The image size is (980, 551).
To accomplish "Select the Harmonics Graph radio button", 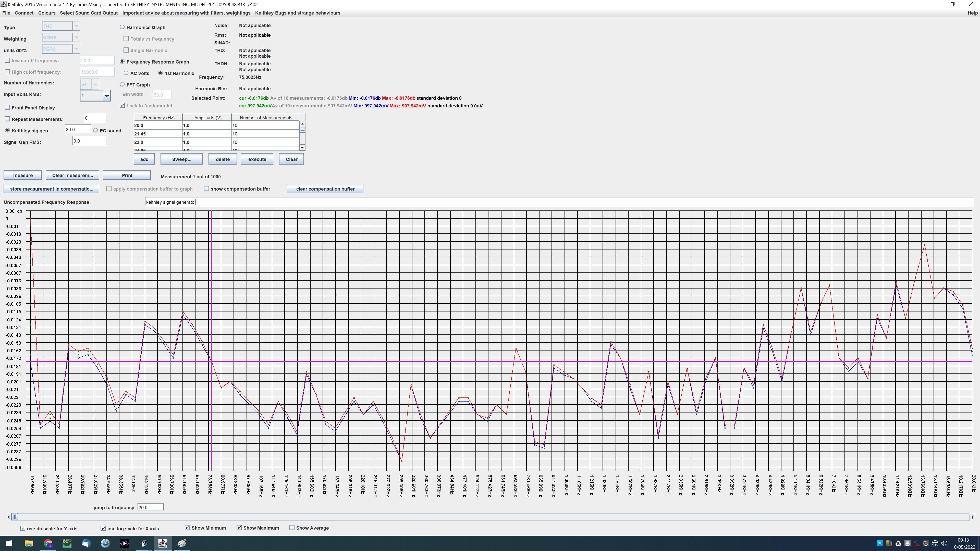I will point(122,27).
